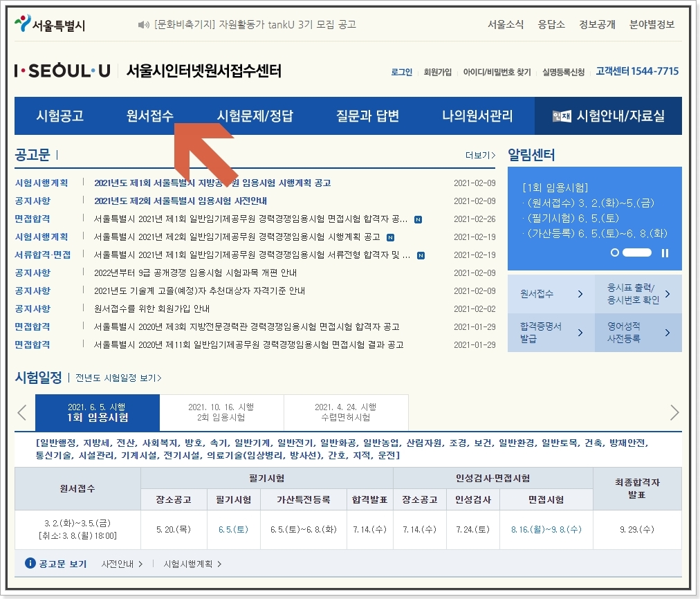Open 2022년부터 9급 시험과목 개편 안내
The image size is (700, 599).
tap(195, 273)
